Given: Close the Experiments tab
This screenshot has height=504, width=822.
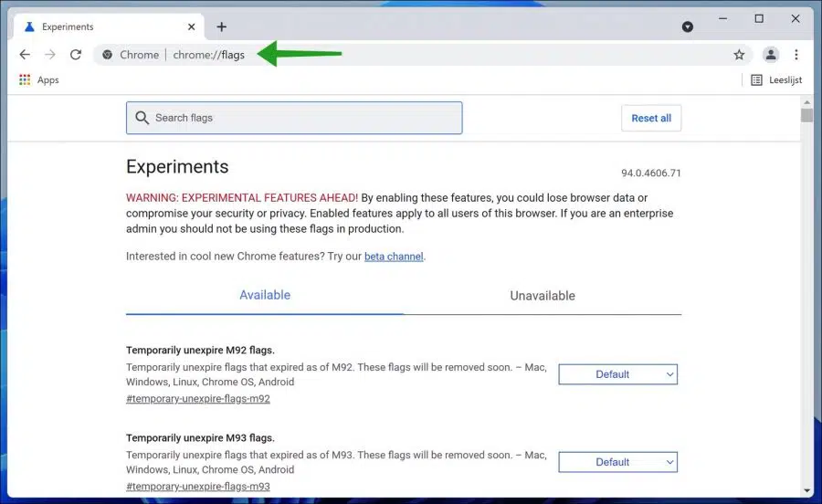Looking at the screenshot, I should tap(192, 26).
